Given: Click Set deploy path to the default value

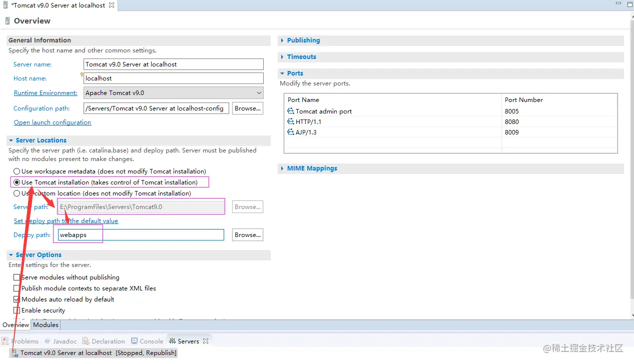Looking at the screenshot, I should coord(66,220).
